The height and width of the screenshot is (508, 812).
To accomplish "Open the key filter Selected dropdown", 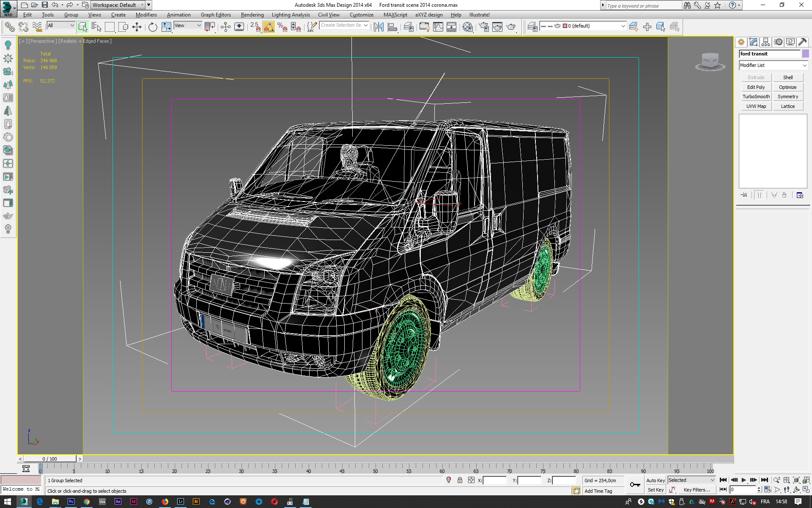I will (x=691, y=480).
